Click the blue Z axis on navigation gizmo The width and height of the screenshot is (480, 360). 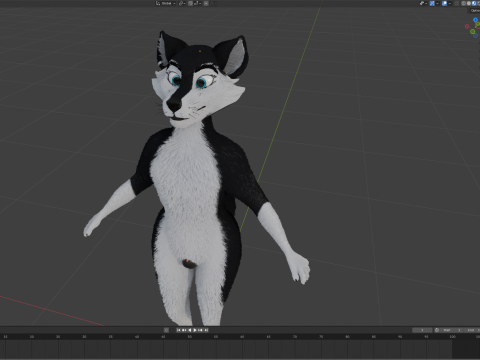(475, 20)
